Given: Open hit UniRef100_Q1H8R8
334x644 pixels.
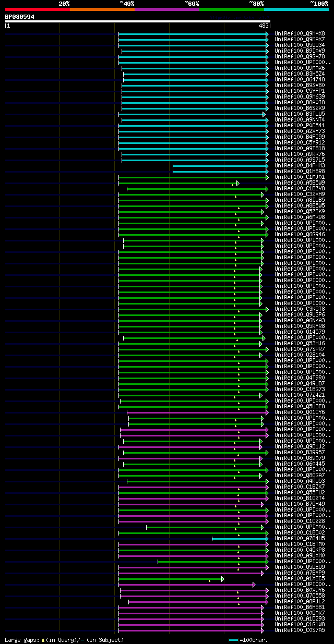Looking at the screenshot, I should point(301,172).
